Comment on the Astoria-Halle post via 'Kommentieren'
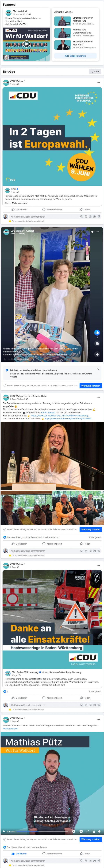The height and width of the screenshot is (868, 104). tap(52, 544)
